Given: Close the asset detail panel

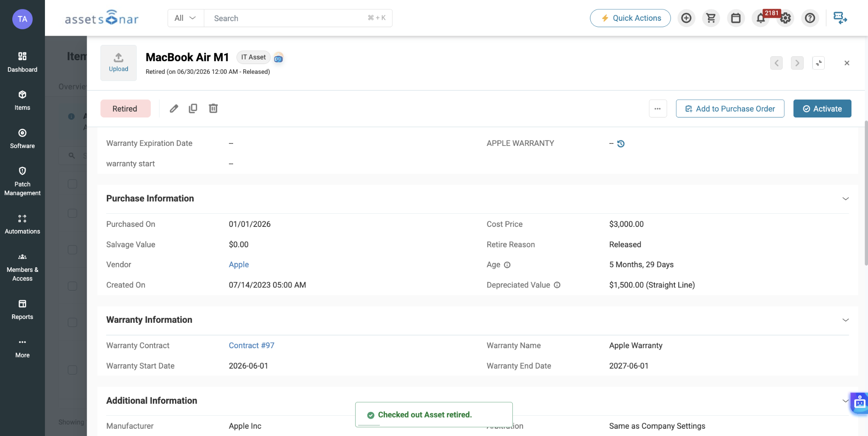Looking at the screenshot, I should click(847, 63).
